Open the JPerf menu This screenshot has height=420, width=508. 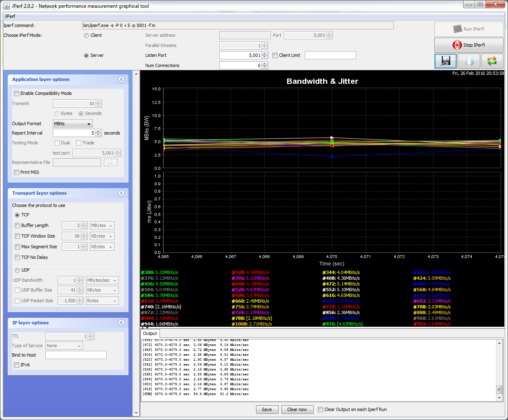click(x=10, y=16)
